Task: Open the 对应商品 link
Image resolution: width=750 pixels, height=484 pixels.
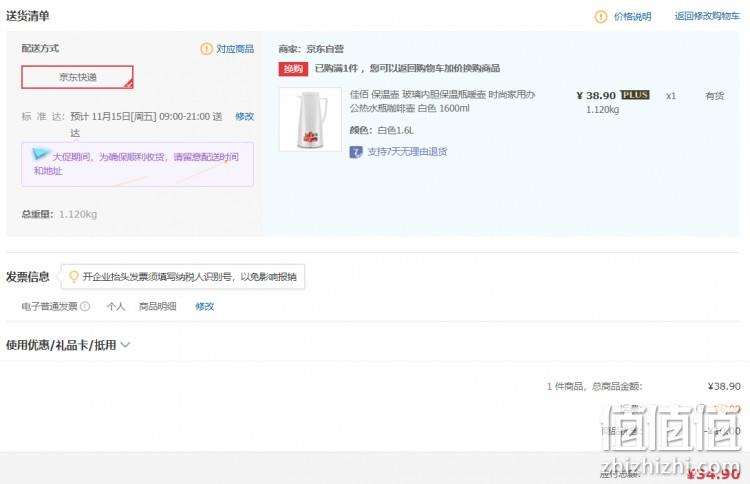Action: coord(235,49)
